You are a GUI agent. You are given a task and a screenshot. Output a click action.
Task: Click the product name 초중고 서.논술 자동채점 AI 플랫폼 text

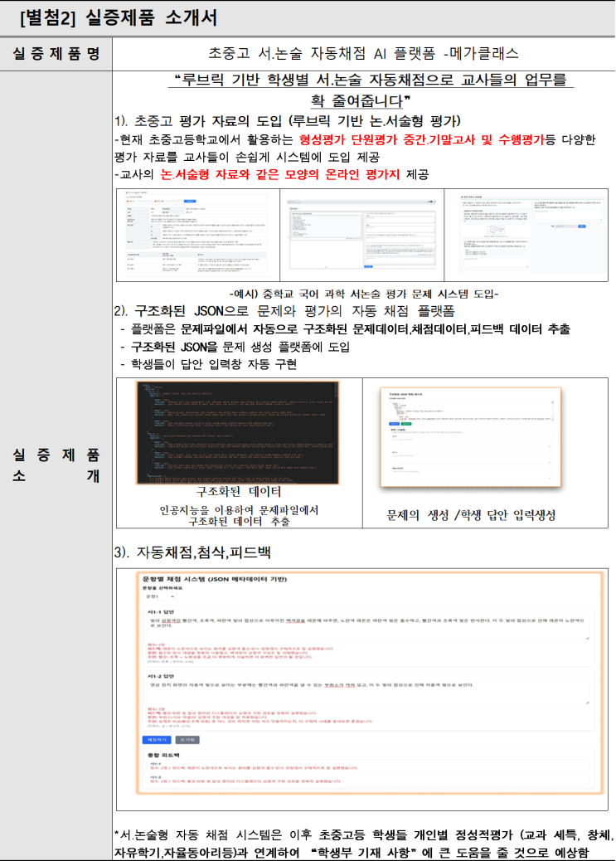(x=363, y=53)
